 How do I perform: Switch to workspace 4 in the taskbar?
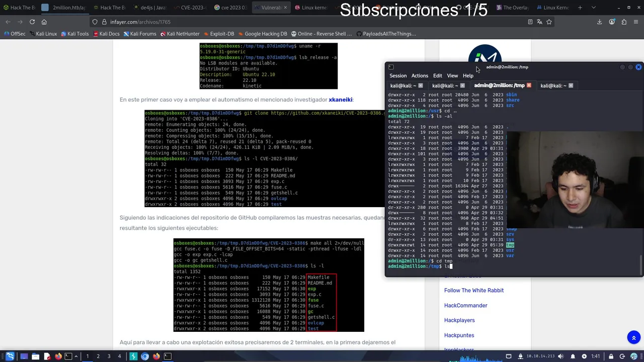point(119,356)
